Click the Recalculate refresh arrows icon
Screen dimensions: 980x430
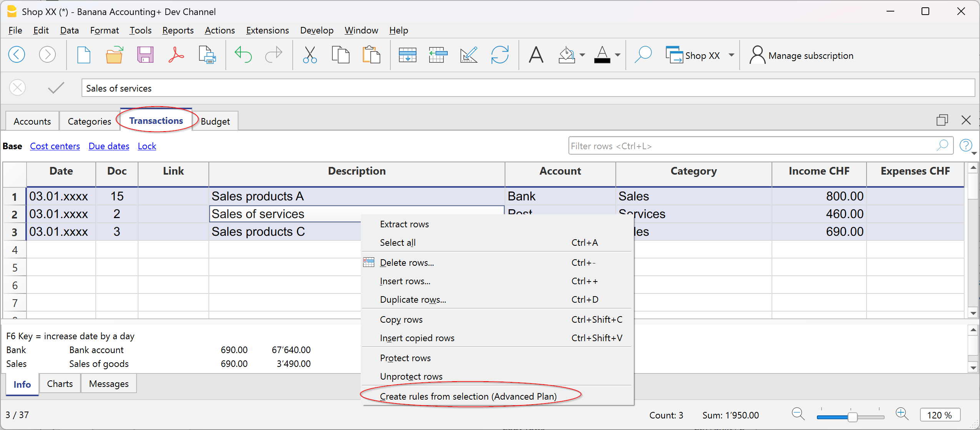(500, 55)
